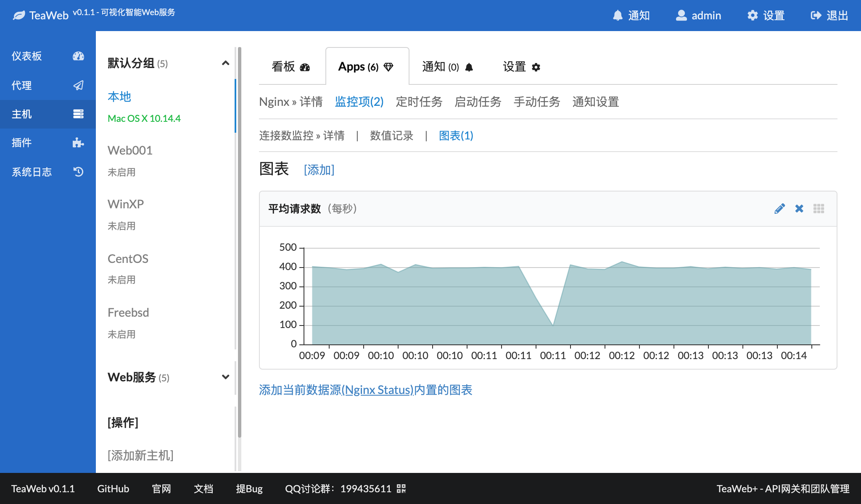
Task: Click the paper plane icon beside 代理
Action: coord(78,85)
